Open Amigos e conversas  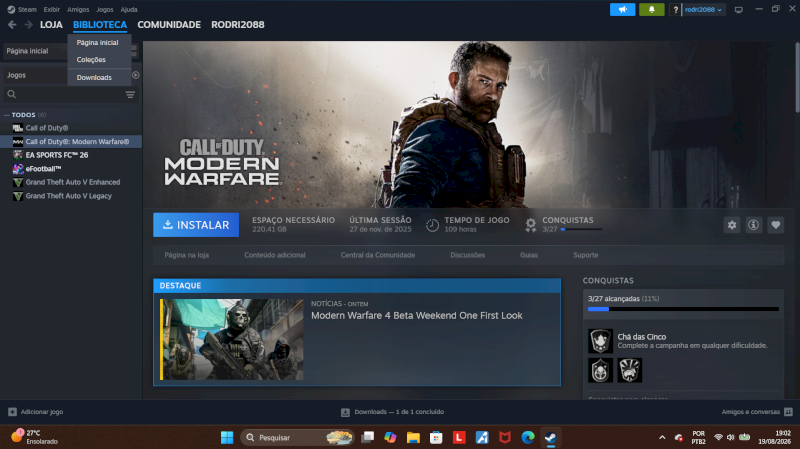[757, 412]
